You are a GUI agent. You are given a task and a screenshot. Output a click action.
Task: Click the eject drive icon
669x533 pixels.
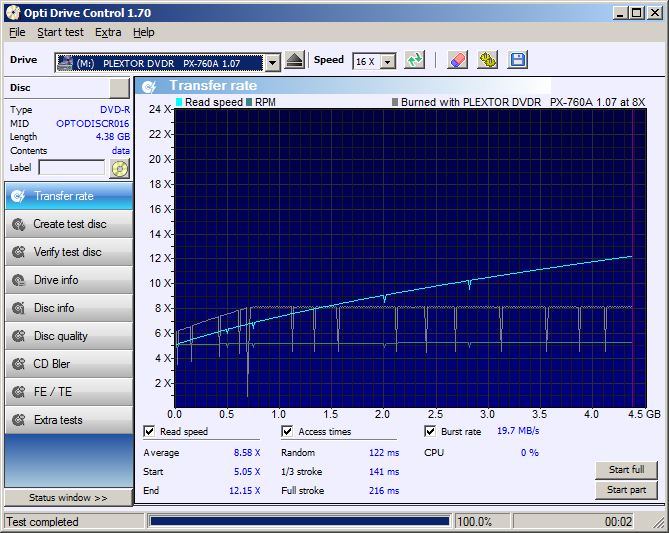point(294,60)
